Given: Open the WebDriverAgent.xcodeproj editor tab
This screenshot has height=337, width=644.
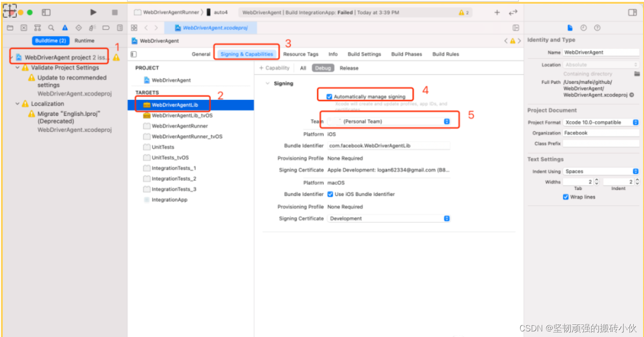Looking at the screenshot, I should (x=211, y=28).
